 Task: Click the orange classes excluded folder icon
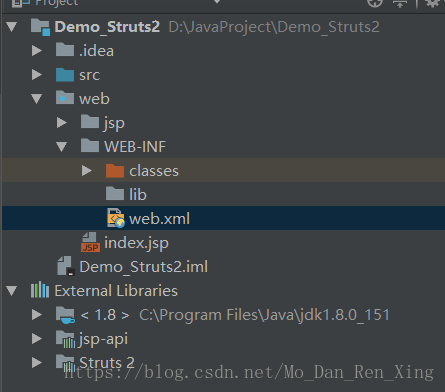click(115, 170)
